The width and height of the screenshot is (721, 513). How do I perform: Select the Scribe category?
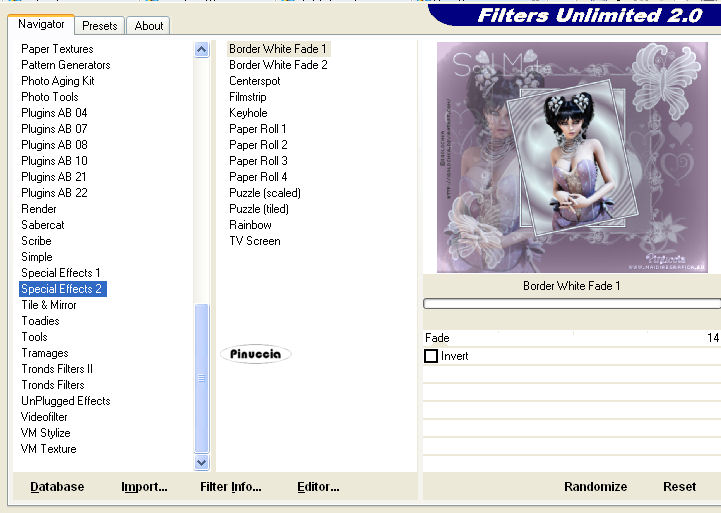coord(36,241)
